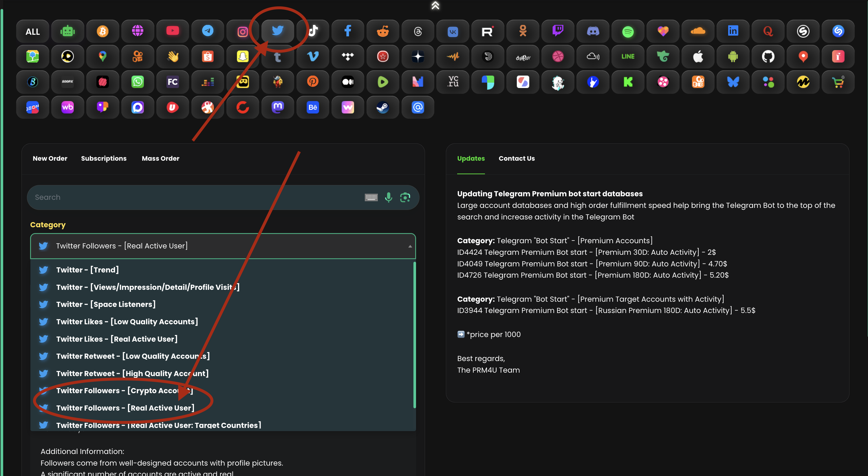Choose the Google Maps pin icon
This screenshot has height=476, width=868.
[x=103, y=56]
